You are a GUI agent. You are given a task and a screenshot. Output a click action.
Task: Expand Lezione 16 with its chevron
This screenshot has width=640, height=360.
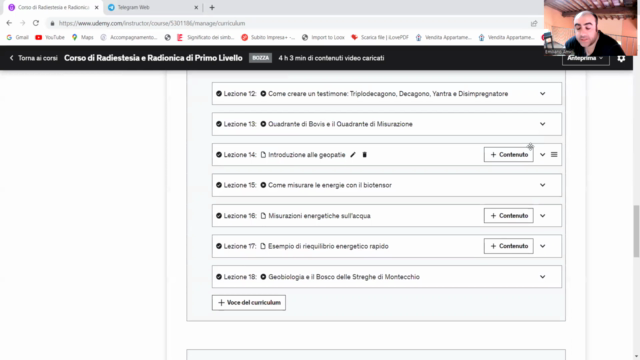point(542,216)
